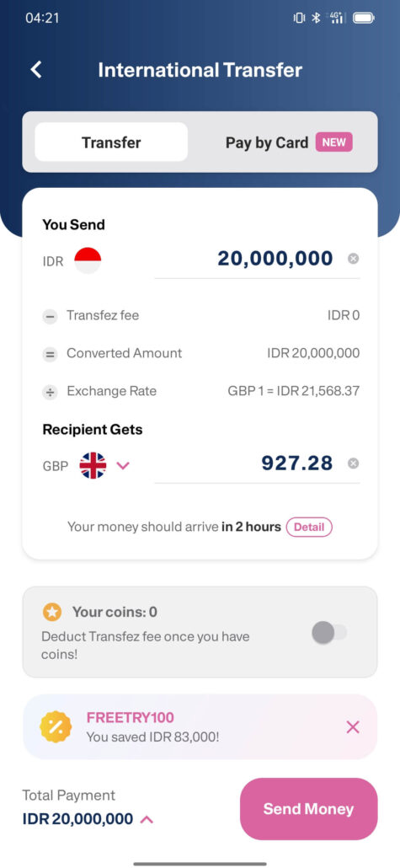Tap the battery status icon
The width and height of the screenshot is (400, 868).
pyautogui.click(x=364, y=19)
